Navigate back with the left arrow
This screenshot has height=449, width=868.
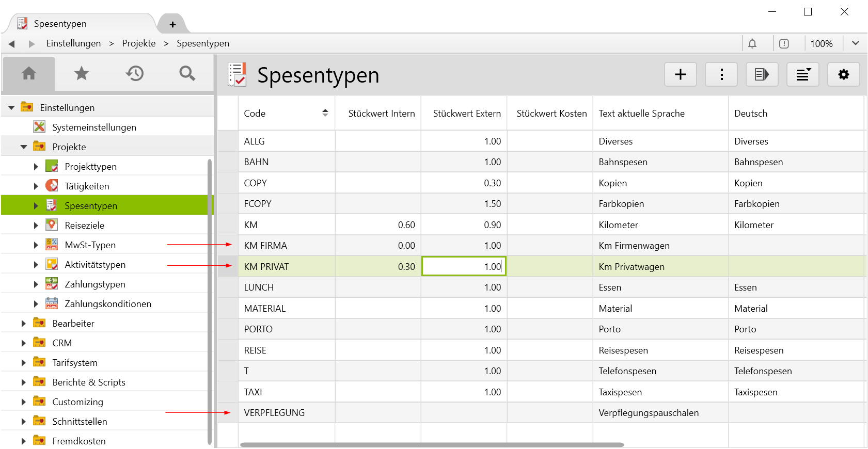tap(11, 44)
